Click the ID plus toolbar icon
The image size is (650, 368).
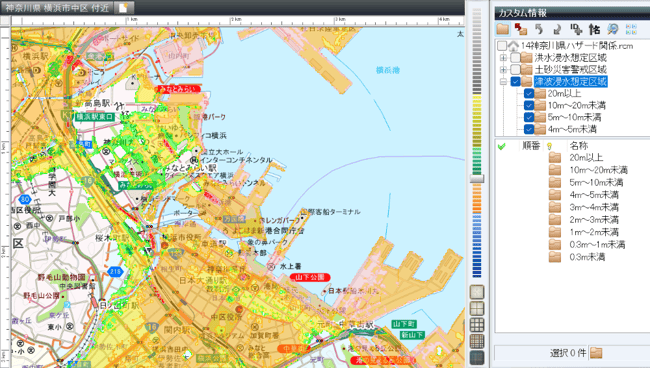[576, 29]
